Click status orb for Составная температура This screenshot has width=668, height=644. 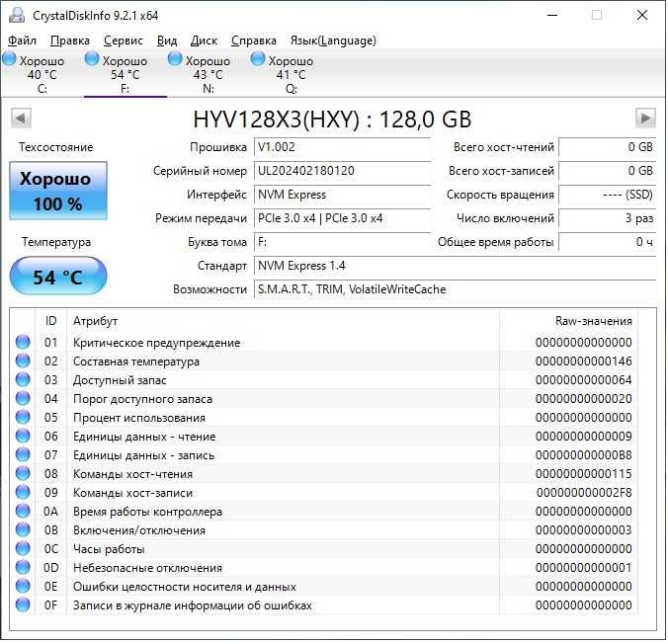point(23,361)
